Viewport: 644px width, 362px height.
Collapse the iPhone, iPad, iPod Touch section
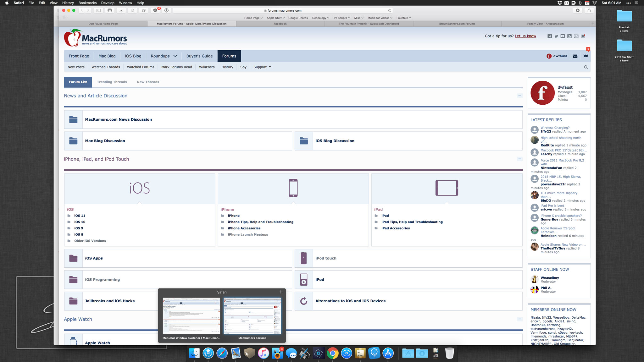(x=519, y=159)
